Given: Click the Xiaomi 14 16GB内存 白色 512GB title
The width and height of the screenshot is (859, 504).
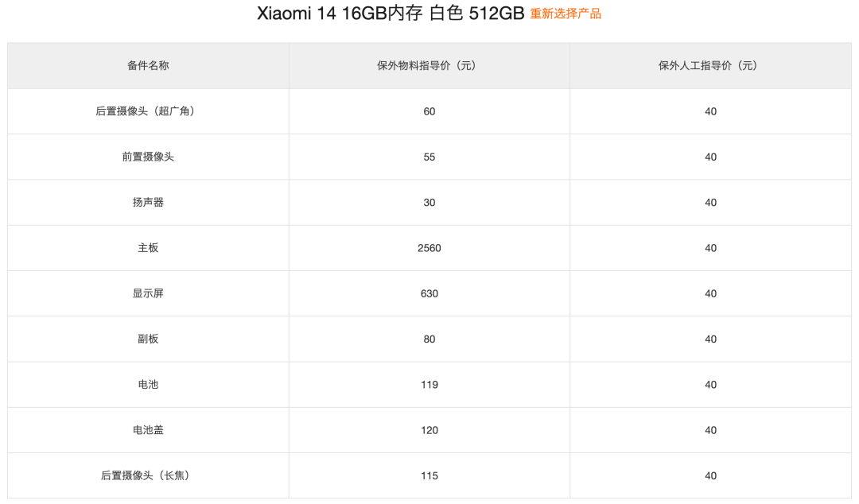Looking at the screenshot, I should (391, 14).
